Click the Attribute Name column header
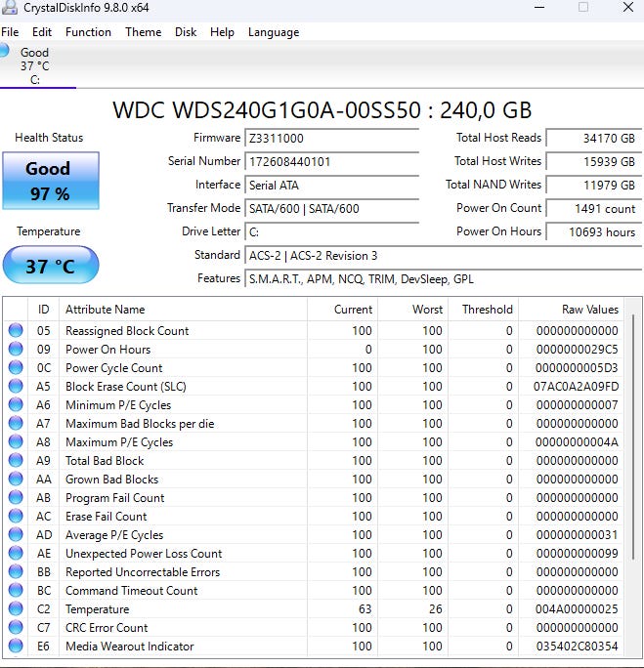 click(183, 310)
